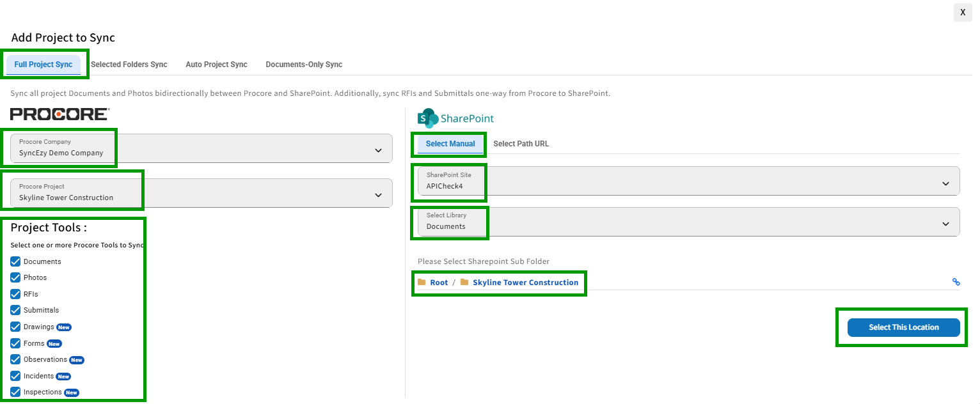Viewport: 980px width, 404px height.
Task: Click the Procore logo
Action: (x=59, y=114)
